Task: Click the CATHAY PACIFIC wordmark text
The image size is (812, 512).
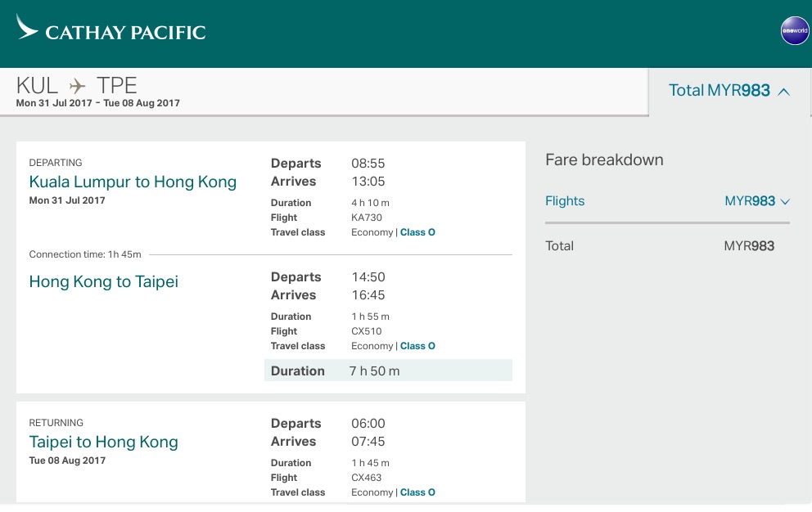Action: [x=125, y=33]
